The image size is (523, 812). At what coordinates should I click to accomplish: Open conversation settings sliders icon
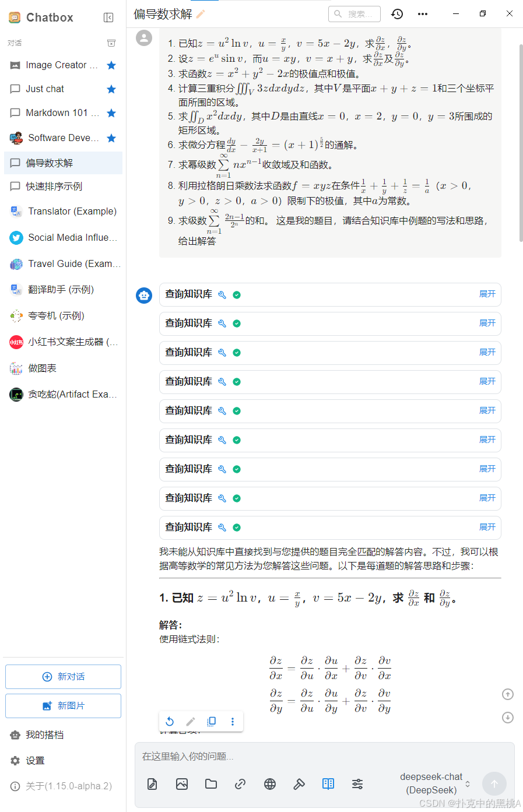point(357,784)
